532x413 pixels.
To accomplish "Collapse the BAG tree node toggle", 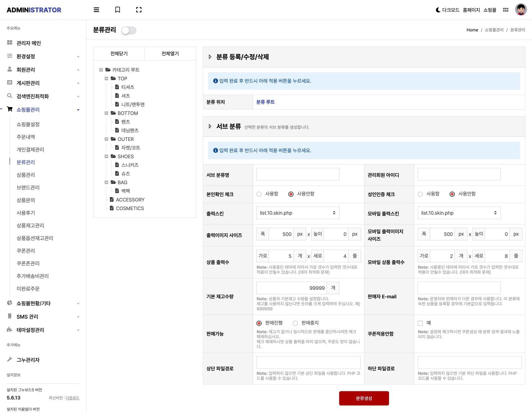I will tap(106, 182).
